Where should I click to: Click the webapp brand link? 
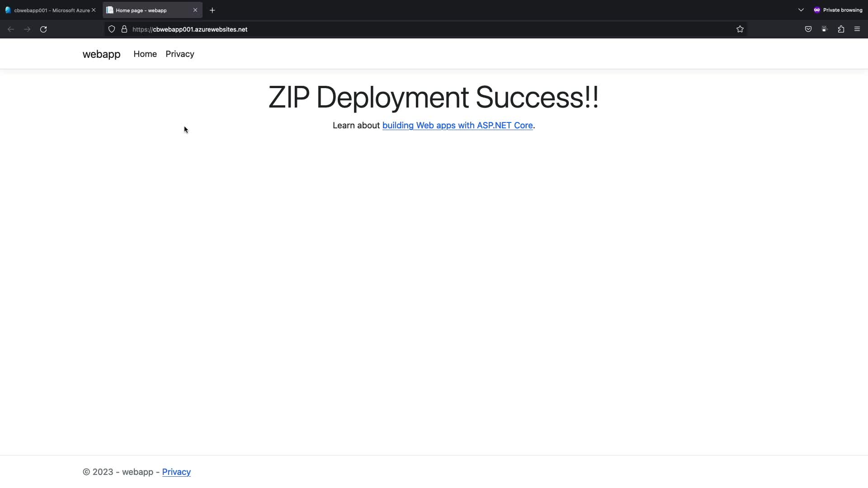[101, 54]
